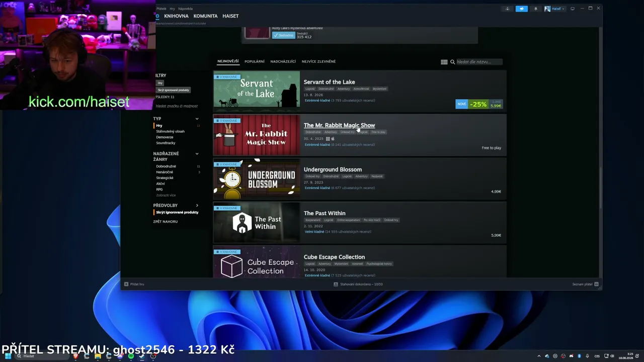644x362 pixels.
Task: Open Steam friends icon in title bar
Action: 507,9
